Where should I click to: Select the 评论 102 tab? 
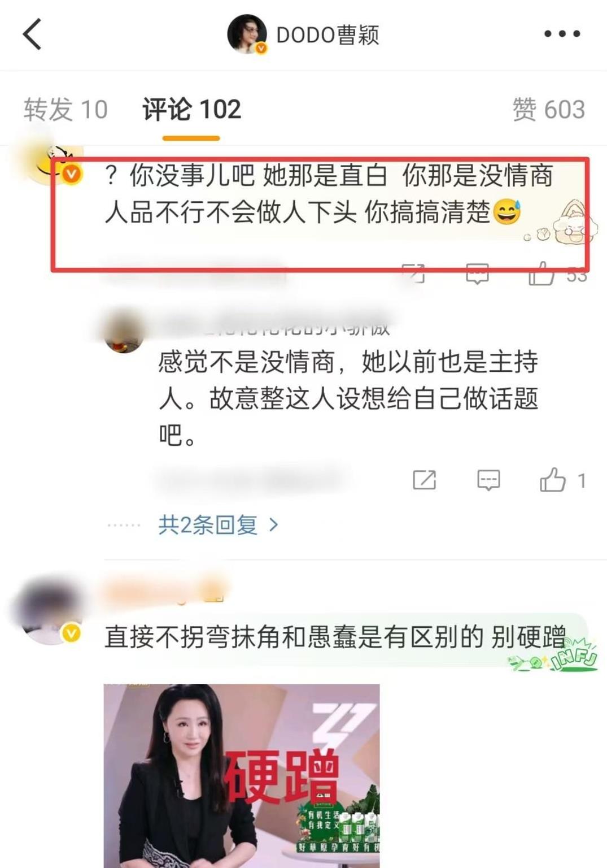tap(191, 110)
